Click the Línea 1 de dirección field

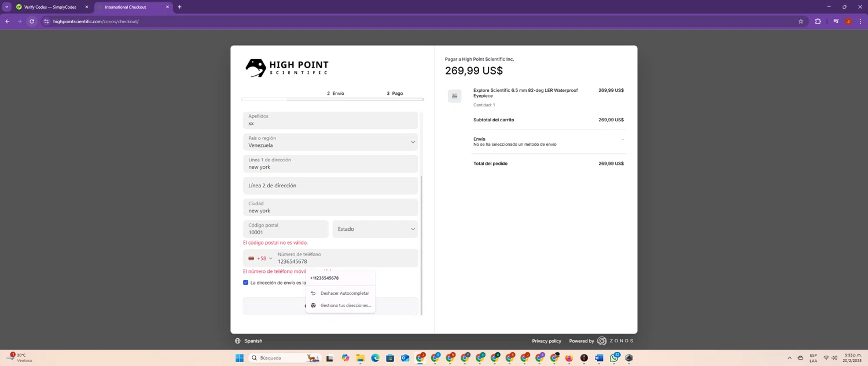pyautogui.click(x=330, y=164)
